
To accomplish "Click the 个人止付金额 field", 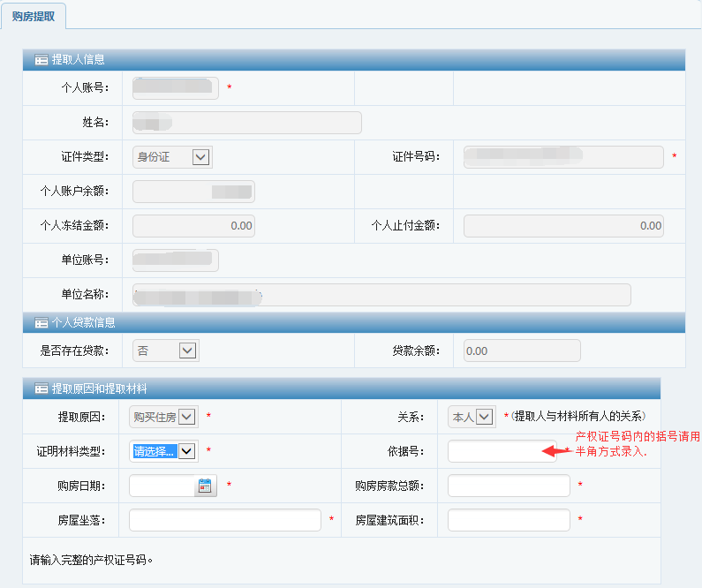I will click(x=562, y=226).
